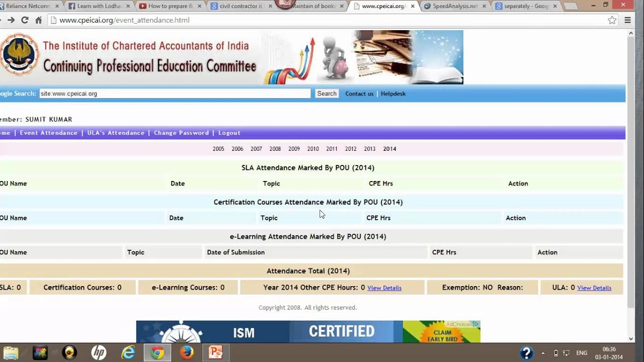This screenshot has height=362, width=644.
Task: Open the Chrome menu hamburger icon
Action: 627,20
